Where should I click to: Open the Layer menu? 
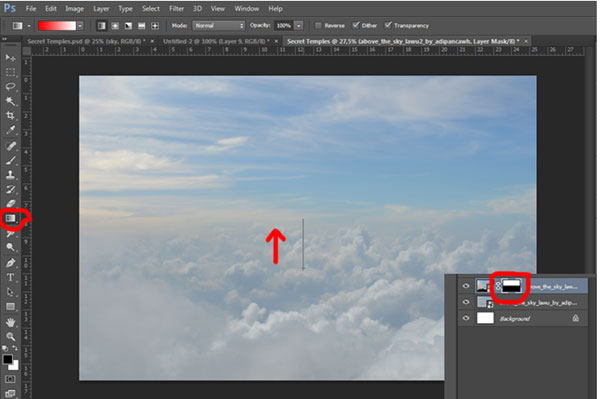pyautogui.click(x=101, y=8)
